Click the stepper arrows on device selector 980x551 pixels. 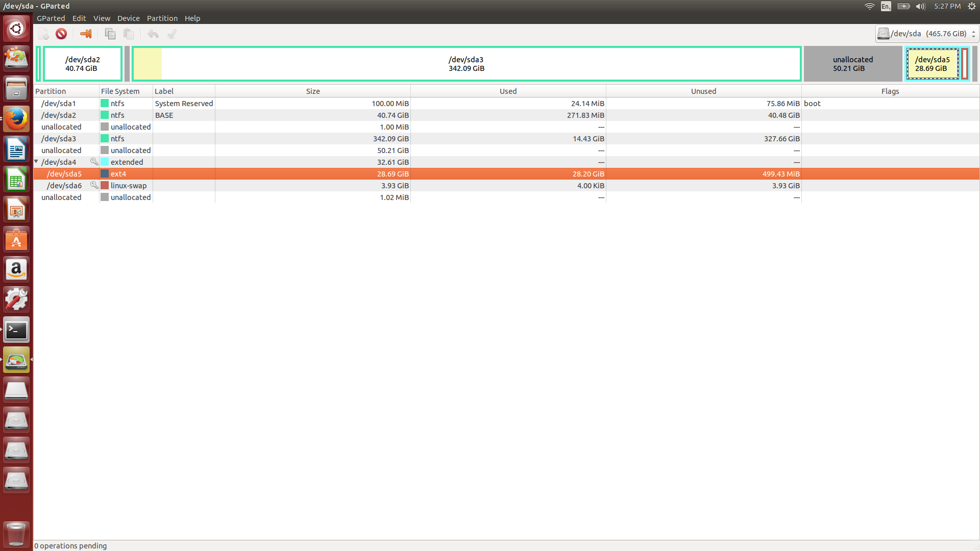tap(973, 34)
